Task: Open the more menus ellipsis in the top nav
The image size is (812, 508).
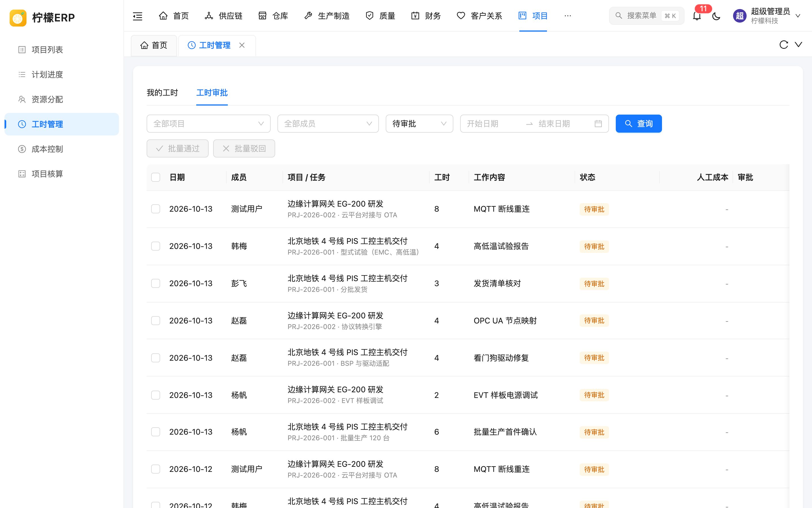Action: click(568, 16)
